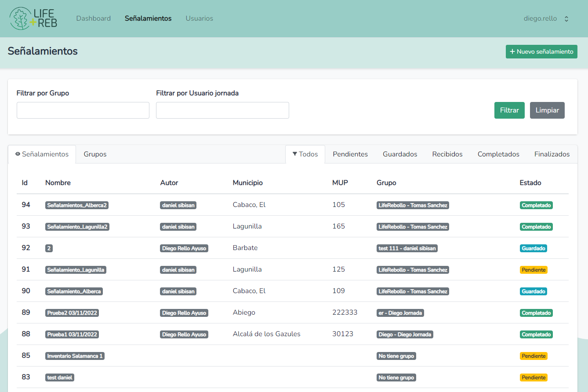Screen dimensions: 588x392
Task: Filter the list by Guardados
Action: [x=400, y=154]
